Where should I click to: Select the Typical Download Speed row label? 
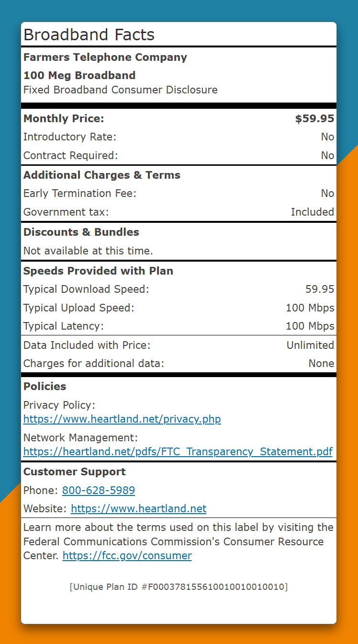86,289
